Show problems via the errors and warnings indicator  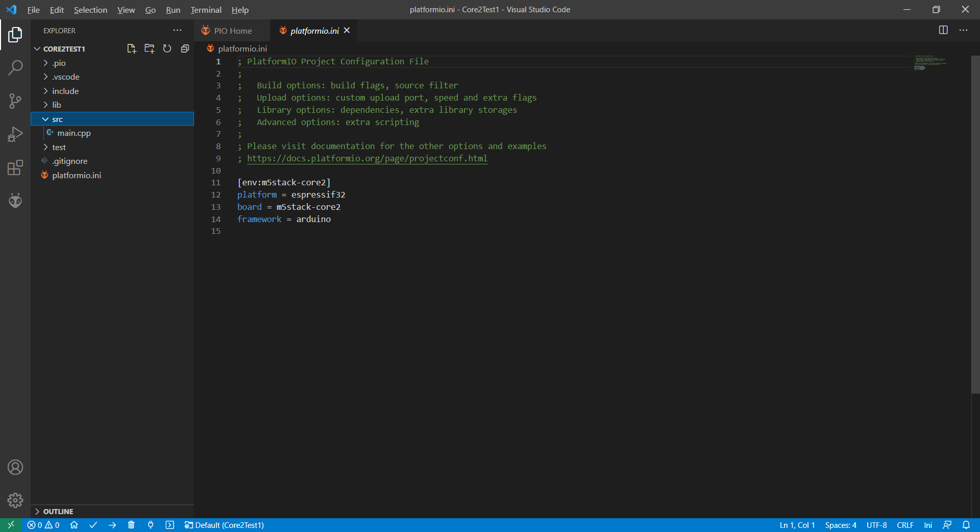[43, 525]
